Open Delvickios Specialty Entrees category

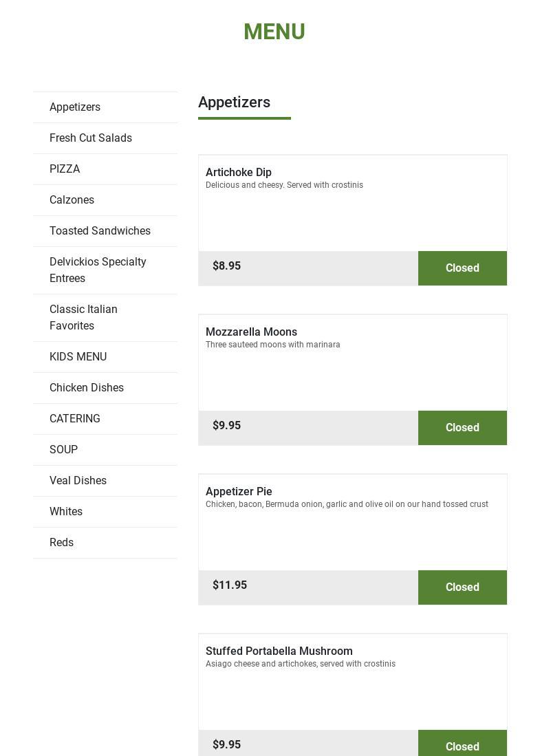click(x=98, y=270)
